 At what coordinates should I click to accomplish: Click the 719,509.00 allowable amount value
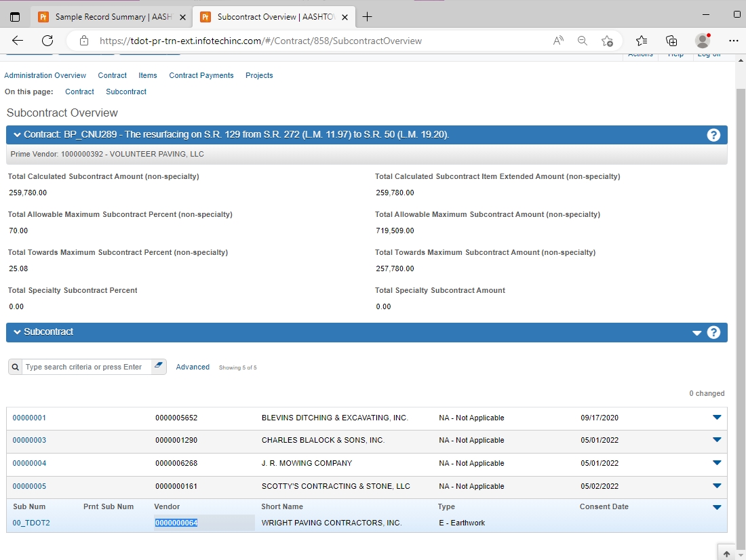(395, 231)
